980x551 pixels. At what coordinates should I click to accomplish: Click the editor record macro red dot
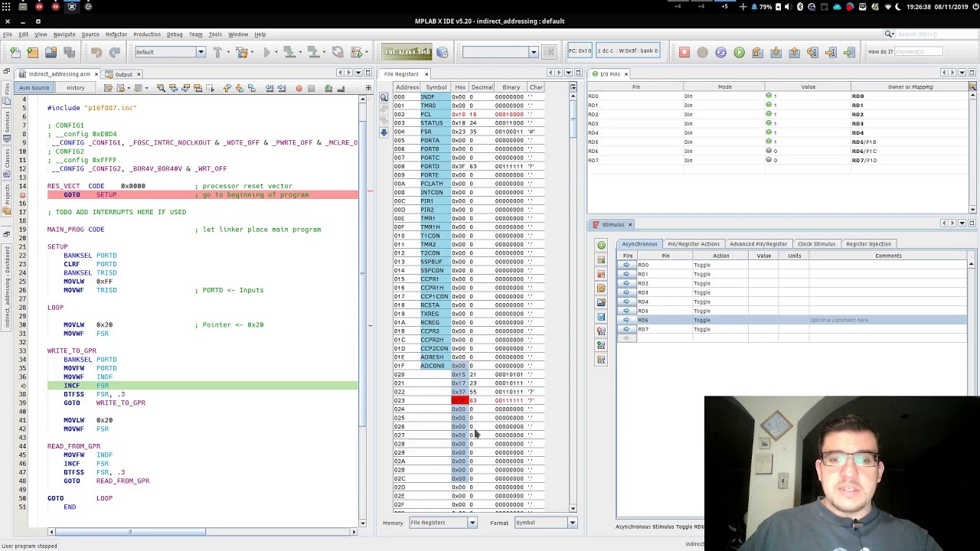click(299, 89)
